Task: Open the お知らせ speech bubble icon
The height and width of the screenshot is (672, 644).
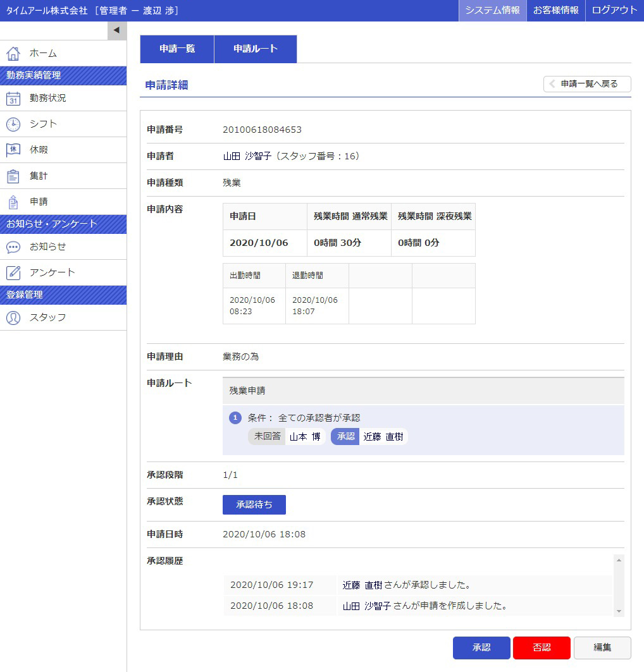Action: pyautogui.click(x=13, y=247)
